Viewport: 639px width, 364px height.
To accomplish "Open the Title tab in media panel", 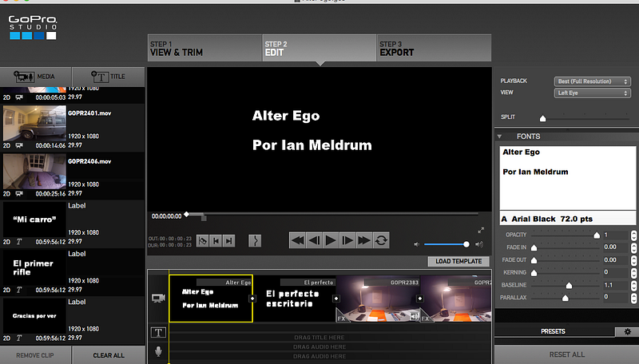I will 109,77.
